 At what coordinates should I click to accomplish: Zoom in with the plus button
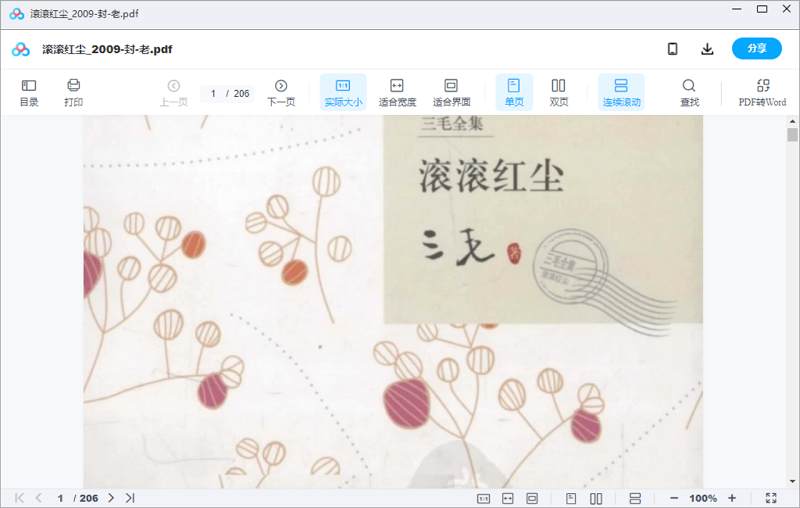732,498
